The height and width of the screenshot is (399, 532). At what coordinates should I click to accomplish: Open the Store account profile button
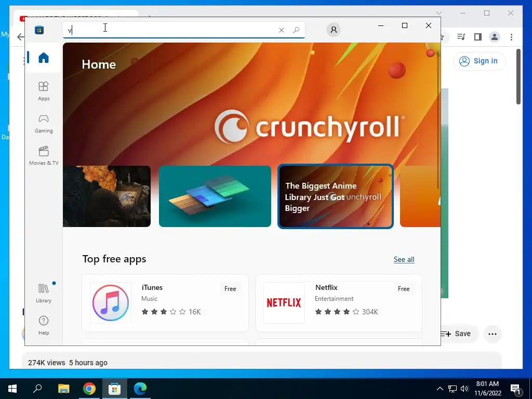pyautogui.click(x=334, y=30)
